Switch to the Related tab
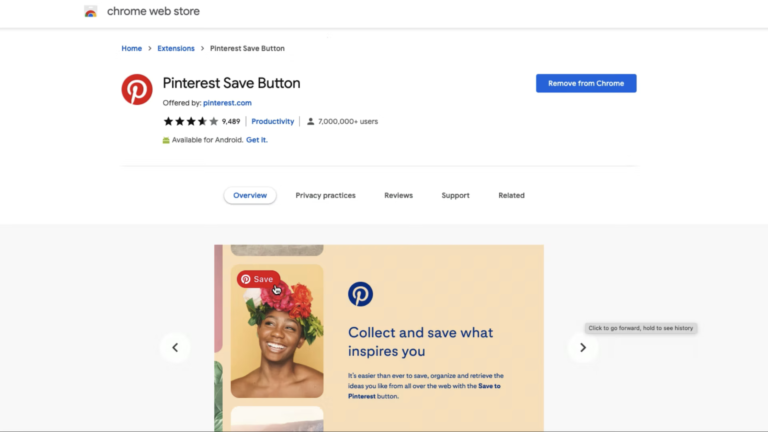 click(x=511, y=195)
